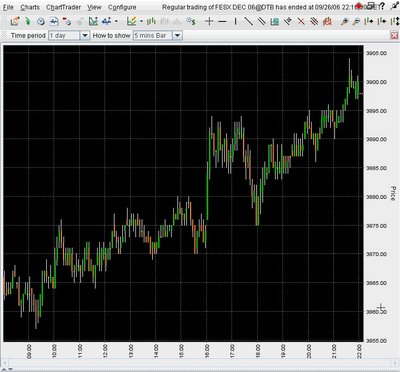
Task: Open the Charts menu
Action: pos(30,7)
